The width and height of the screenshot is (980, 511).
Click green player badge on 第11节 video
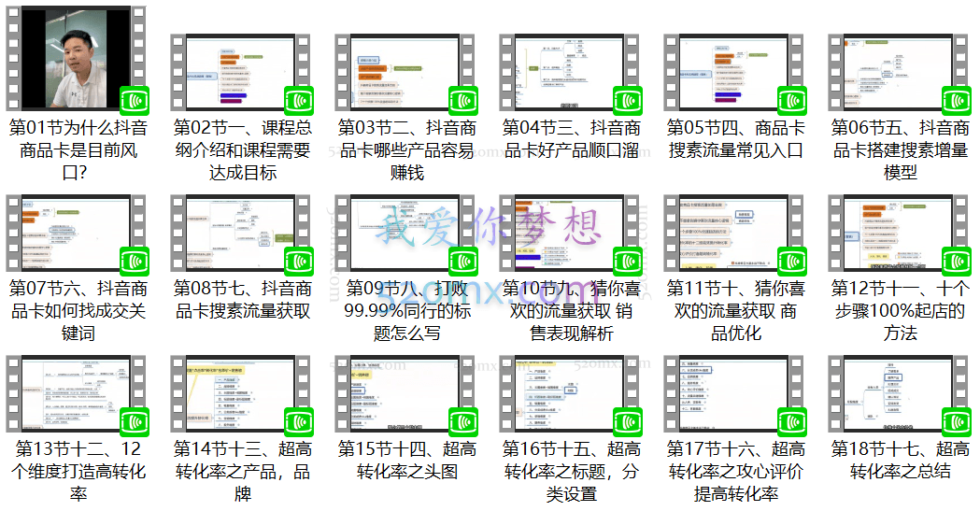coord(792,262)
